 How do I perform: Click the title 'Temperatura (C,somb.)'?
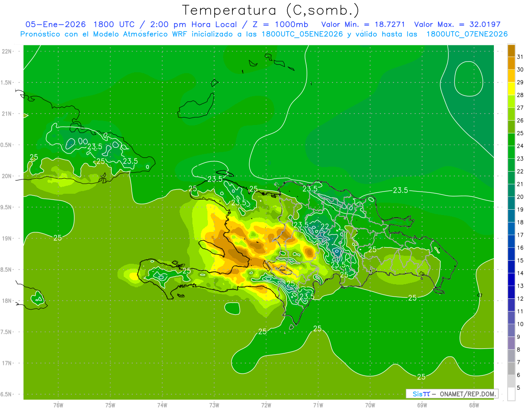[x=271, y=11]
